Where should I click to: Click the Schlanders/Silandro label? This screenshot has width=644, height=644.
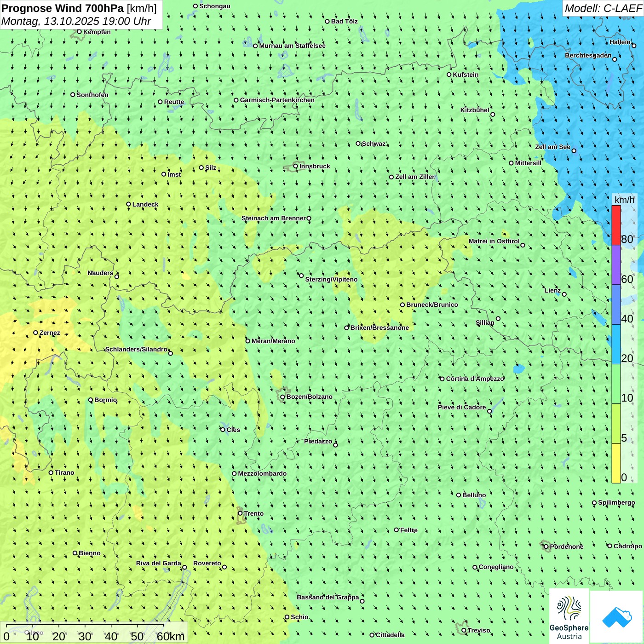[x=137, y=349]
